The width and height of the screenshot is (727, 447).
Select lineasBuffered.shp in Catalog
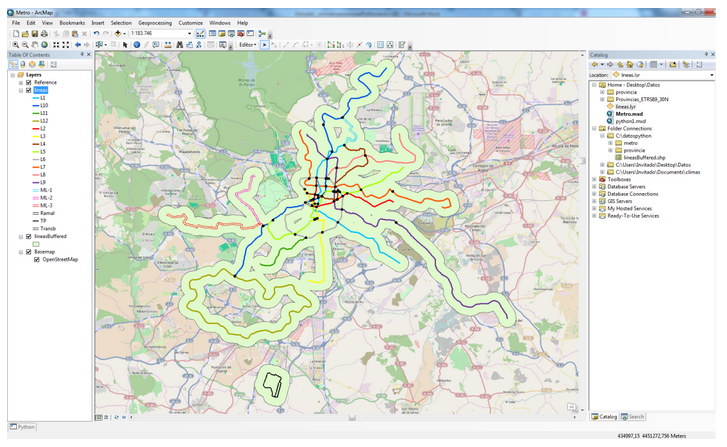(644, 158)
